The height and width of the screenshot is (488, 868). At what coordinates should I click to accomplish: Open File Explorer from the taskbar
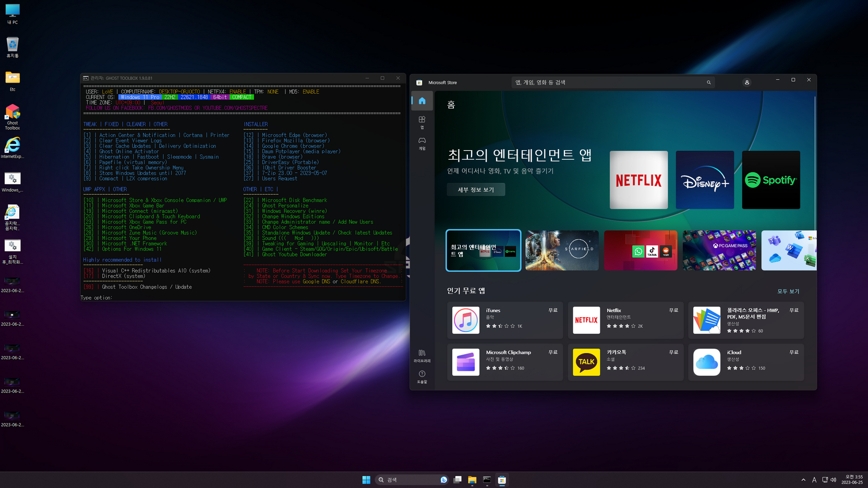[472, 480]
